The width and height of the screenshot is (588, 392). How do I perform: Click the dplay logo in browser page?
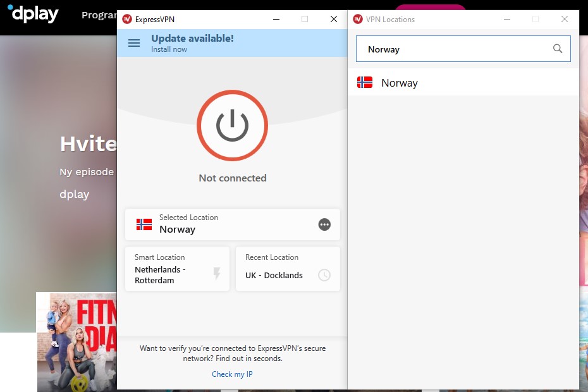33,14
